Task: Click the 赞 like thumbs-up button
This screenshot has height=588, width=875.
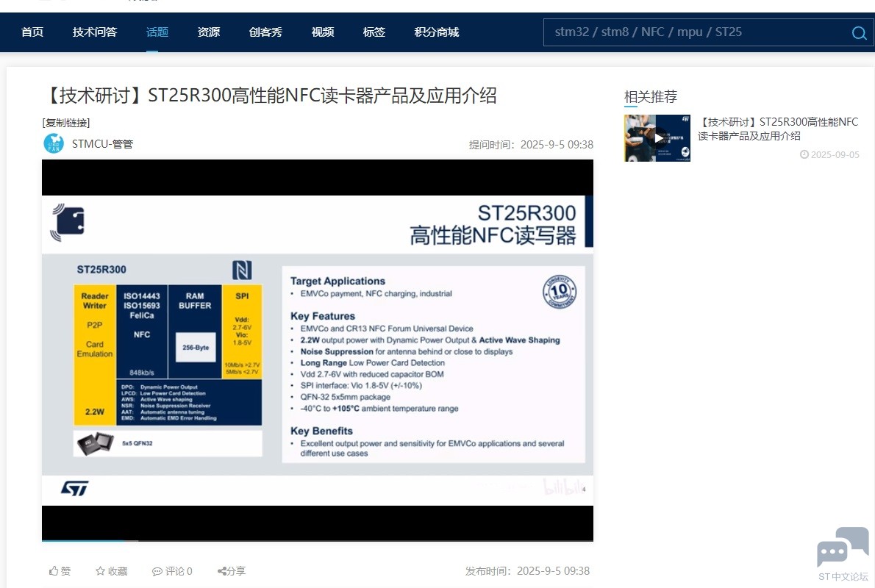Action: [60, 570]
